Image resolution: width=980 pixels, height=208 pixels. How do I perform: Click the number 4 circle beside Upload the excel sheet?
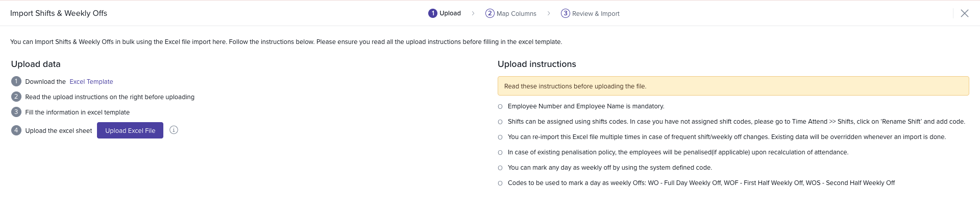pos(16,130)
